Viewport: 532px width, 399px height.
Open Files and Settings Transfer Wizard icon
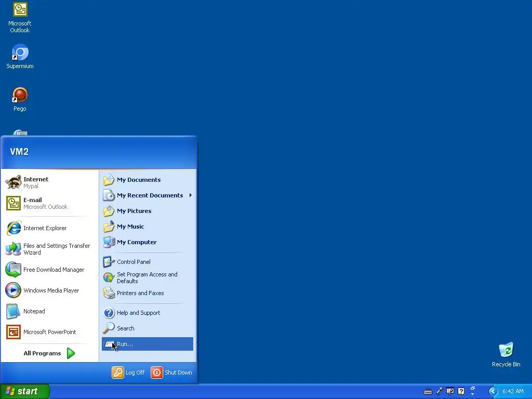(x=13, y=249)
